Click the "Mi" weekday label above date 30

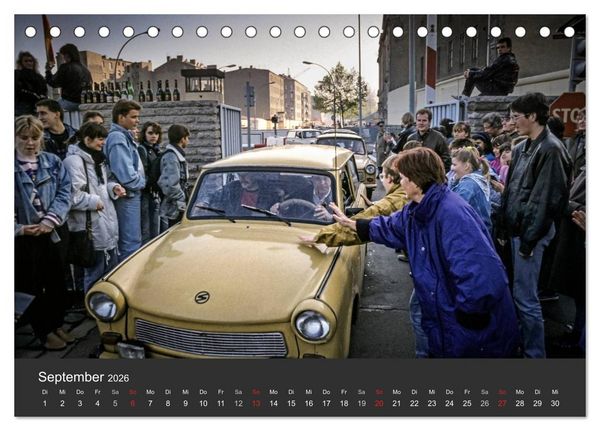555,392
